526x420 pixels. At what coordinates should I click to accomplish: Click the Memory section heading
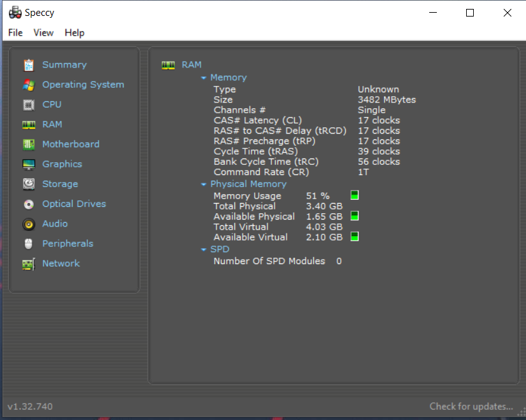pos(229,78)
